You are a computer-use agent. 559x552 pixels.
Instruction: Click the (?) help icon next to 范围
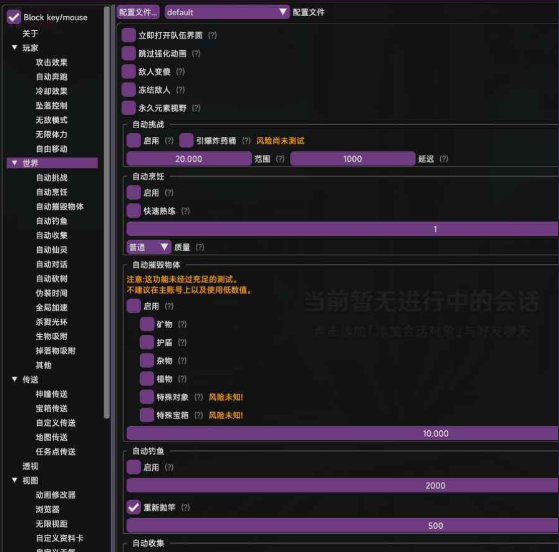[x=280, y=159]
